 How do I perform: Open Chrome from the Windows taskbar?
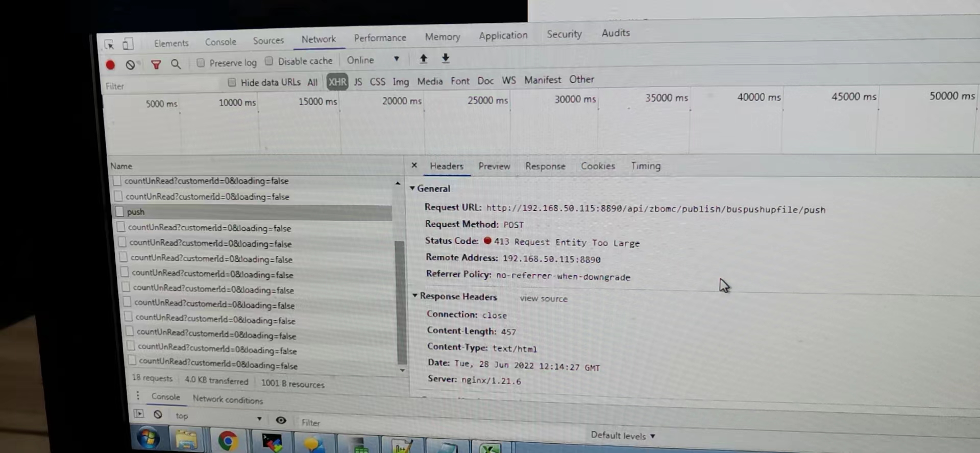(228, 441)
